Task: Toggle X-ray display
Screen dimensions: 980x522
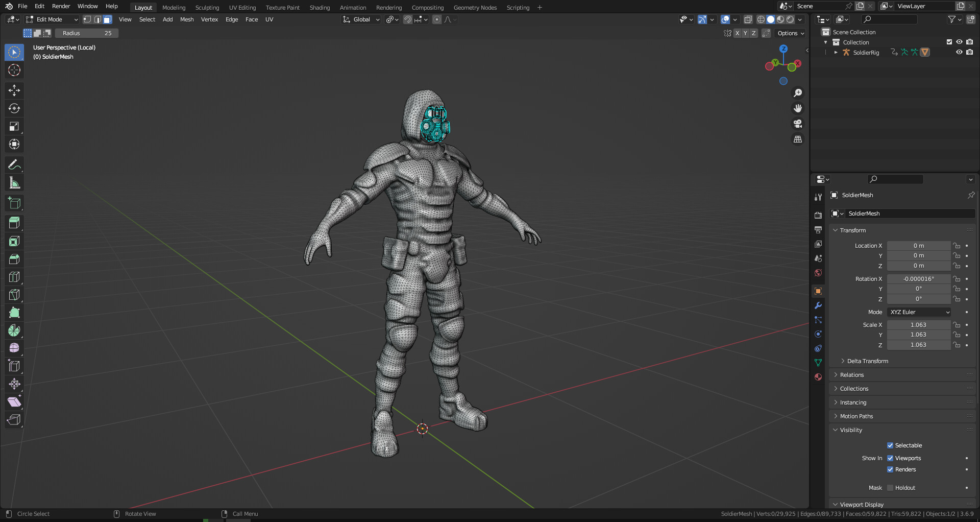Action: (748, 19)
